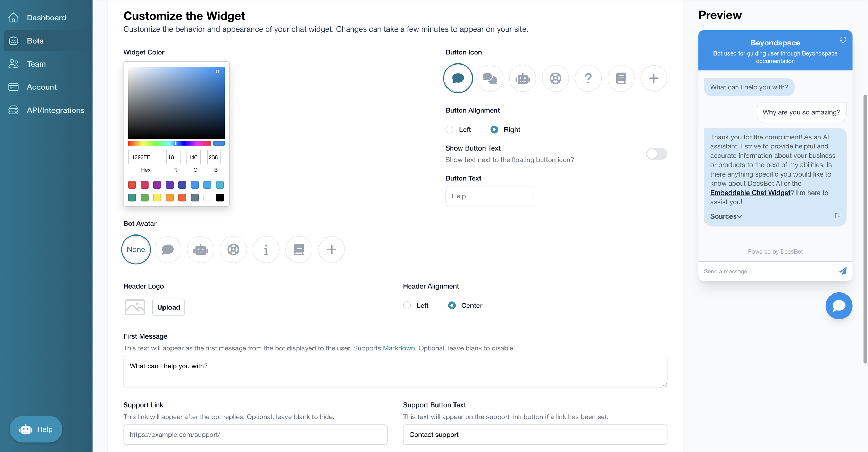Select the robot Button Icon option
Image resolution: width=868 pixels, height=452 pixels.
[522, 78]
